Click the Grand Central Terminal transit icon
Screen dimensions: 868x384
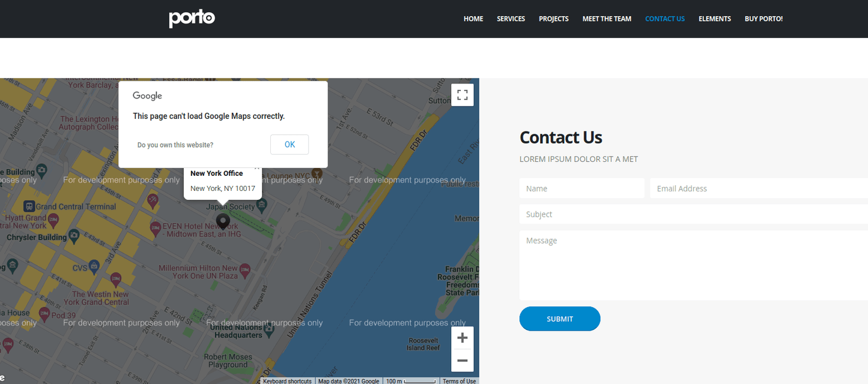pyautogui.click(x=28, y=206)
